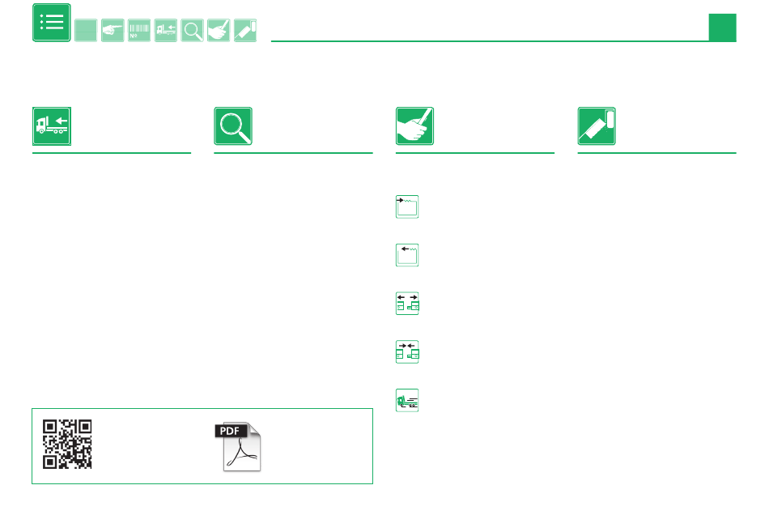Click the solid green square at top right
The height and width of the screenshot is (532, 769).
tap(722, 28)
